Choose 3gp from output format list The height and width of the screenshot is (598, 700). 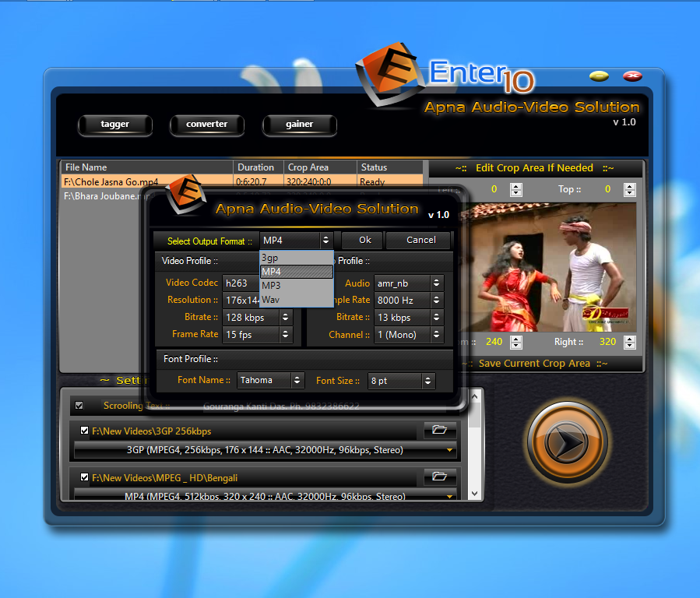click(x=297, y=258)
